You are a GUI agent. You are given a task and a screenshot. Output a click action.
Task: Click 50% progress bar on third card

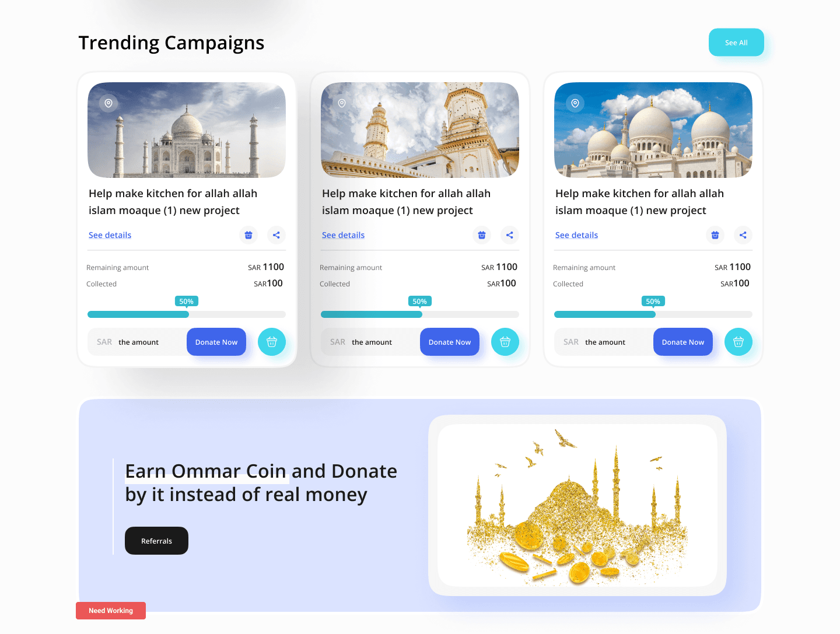point(653,314)
